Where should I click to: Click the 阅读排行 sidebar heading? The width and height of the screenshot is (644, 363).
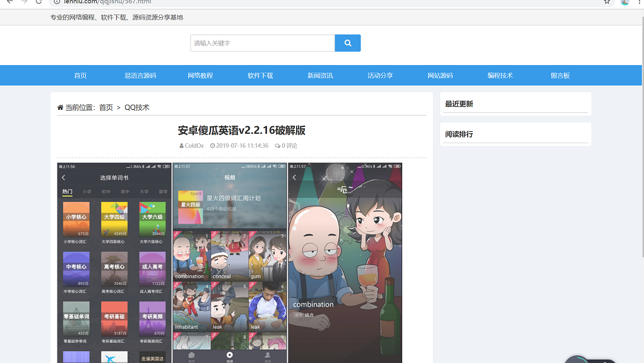tap(459, 134)
